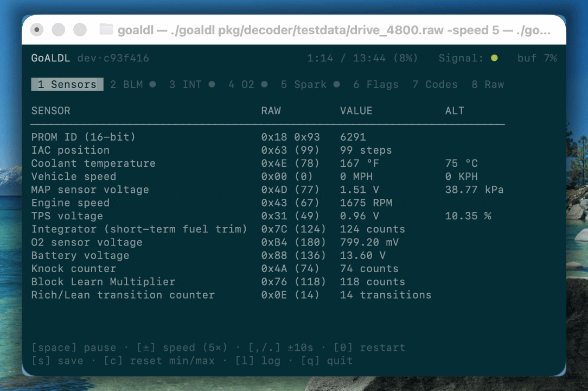Switch to the 8 Raw tab
The image size is (588, 391).
(x=488, y=84)
